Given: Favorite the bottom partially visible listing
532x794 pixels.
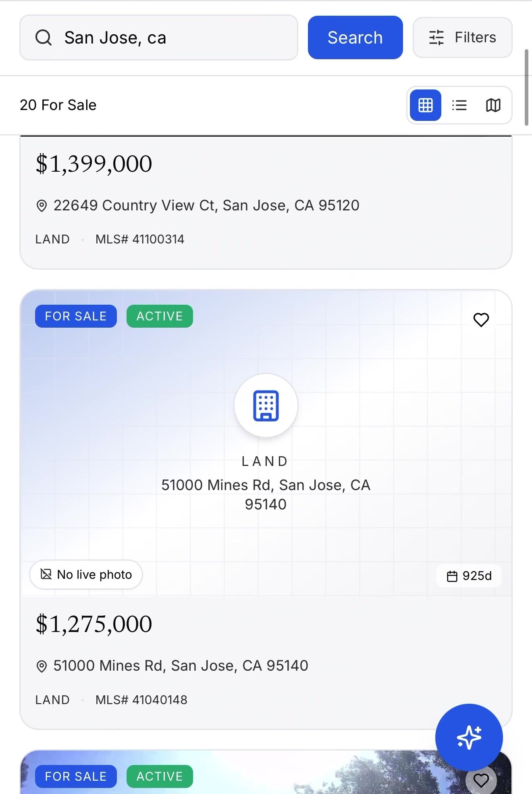Looking at the screenshot, I should (481, 781).
